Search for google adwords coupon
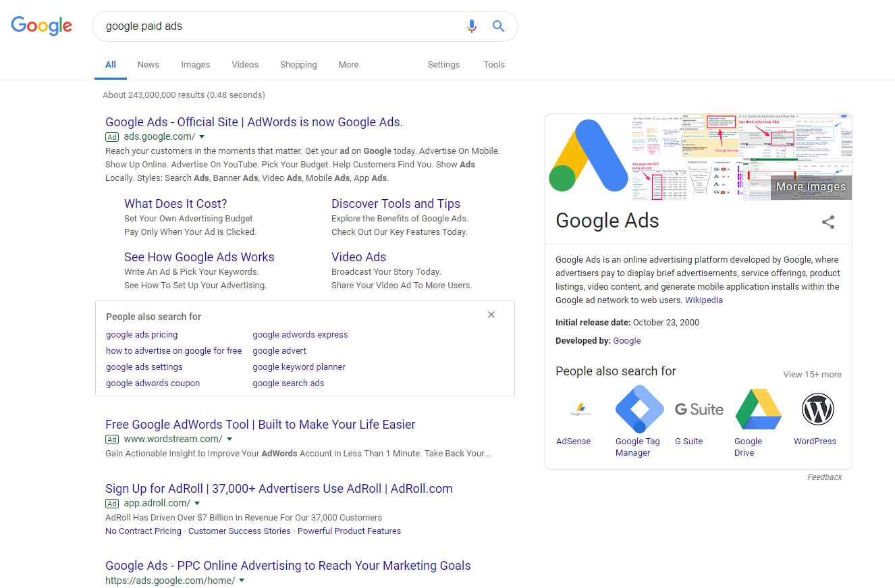 coord(153,383)
